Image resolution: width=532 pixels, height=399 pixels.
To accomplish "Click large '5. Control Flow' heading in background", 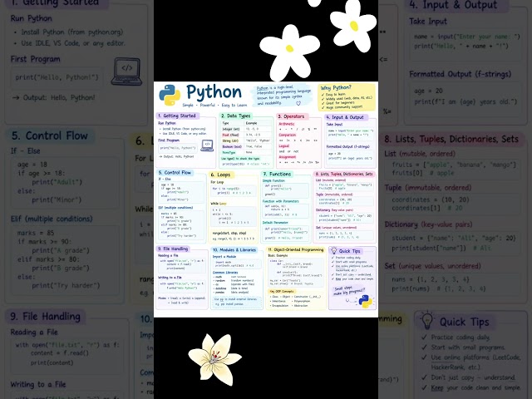I will [50, 135].
